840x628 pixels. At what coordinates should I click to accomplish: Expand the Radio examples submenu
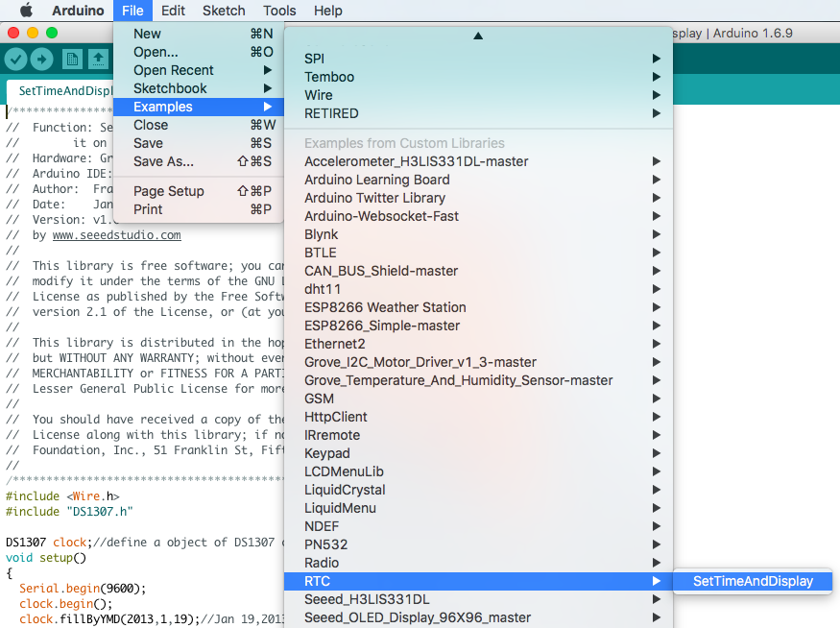pos(478,563)
